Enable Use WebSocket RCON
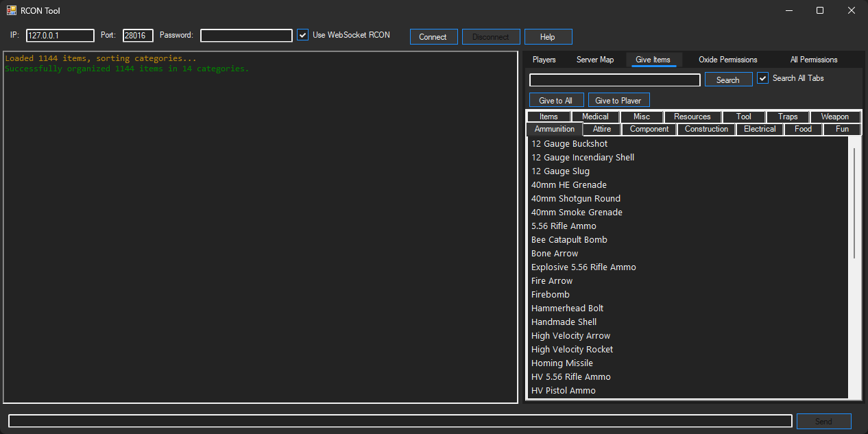 pyautogui.click(x=302, y=34)
